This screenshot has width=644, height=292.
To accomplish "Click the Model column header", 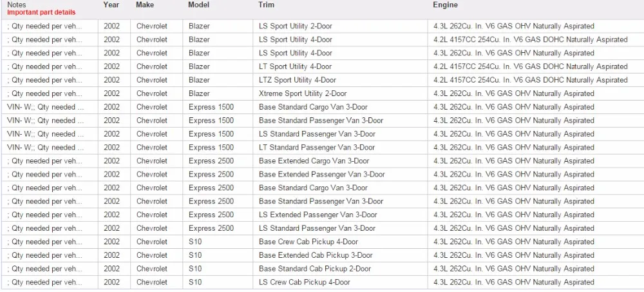I will point(198,5).
